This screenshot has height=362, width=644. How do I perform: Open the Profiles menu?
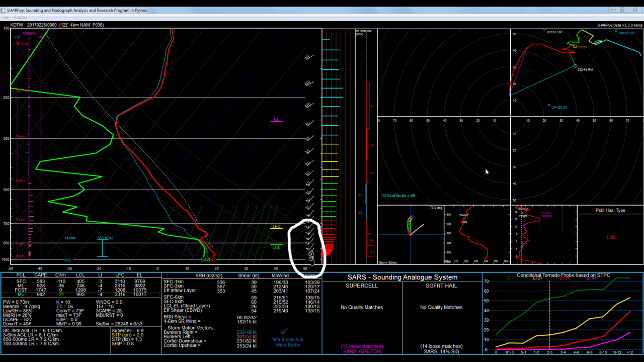pos(21,18)
